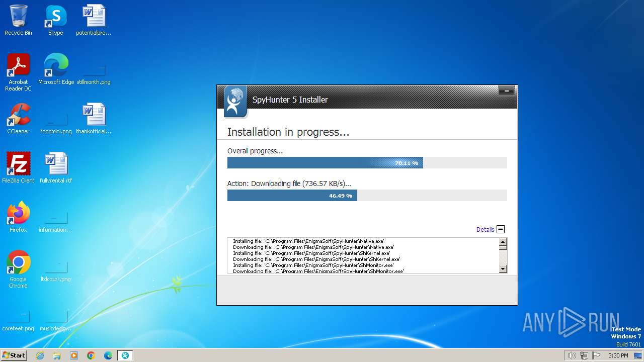Select log line 'Installing file ...ShMonitor.exe'
The height and width of the screenshot is (362, 644).
(313, 265)
